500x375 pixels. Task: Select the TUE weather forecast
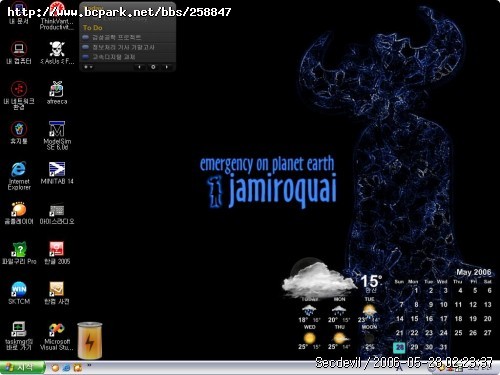[x=369, y=310]
